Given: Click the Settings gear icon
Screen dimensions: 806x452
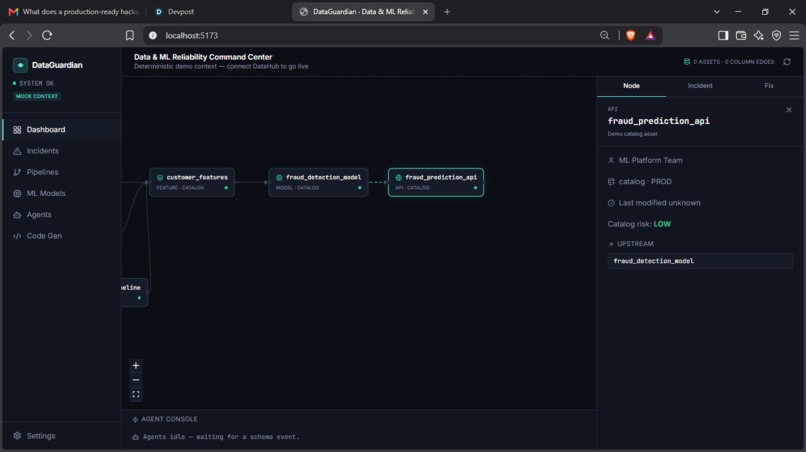Looking at the screenshot, I should pyautogui.click(x=17, y=436).
